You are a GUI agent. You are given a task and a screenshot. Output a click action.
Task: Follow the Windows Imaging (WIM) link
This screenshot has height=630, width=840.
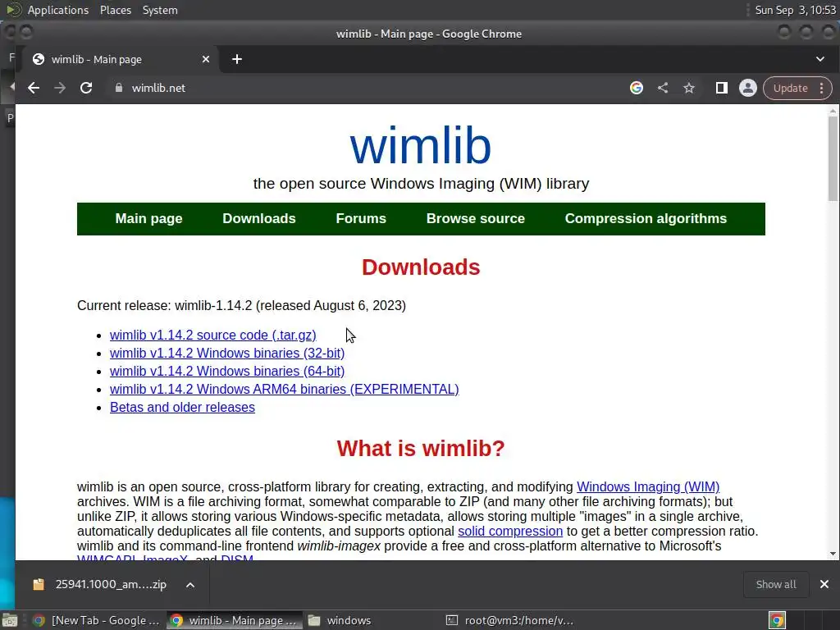tap(648, 486)
